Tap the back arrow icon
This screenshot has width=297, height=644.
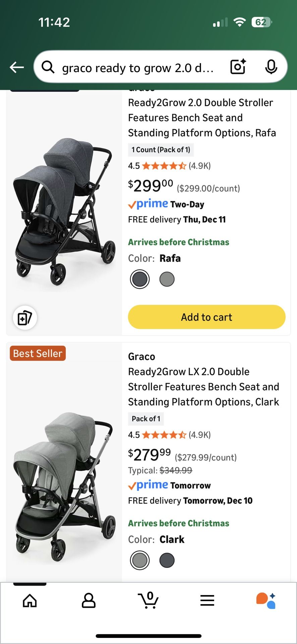point(17,67)
